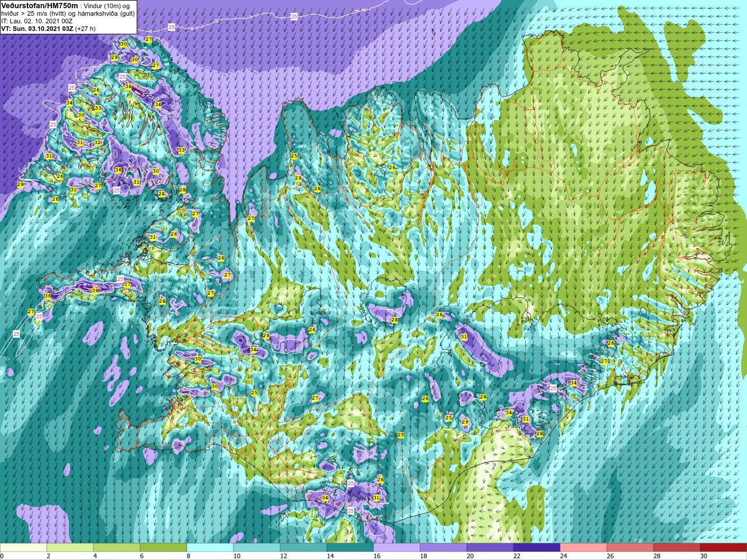
Task: Click the turquoise 10–12 scale swatch
Action: click(x=257, y=548)
